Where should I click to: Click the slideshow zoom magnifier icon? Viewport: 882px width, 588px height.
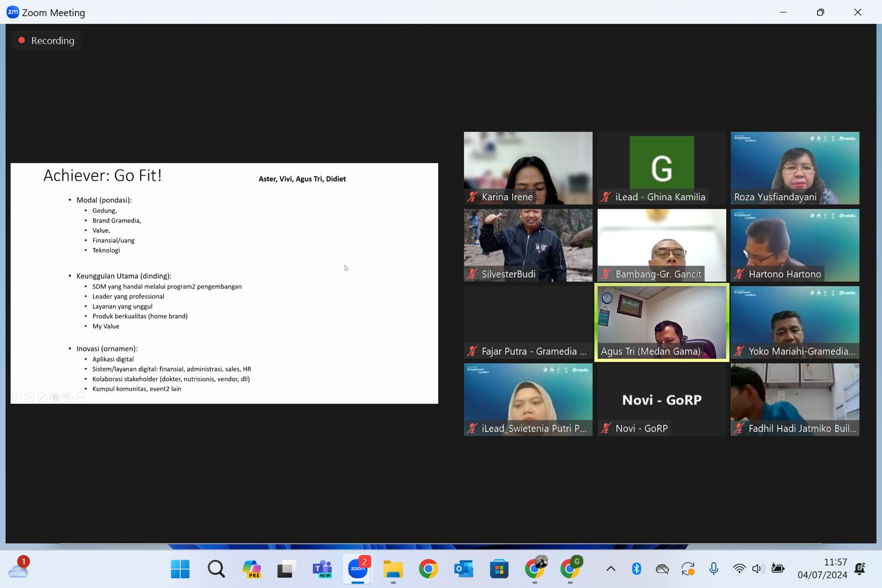coord(68,397)
